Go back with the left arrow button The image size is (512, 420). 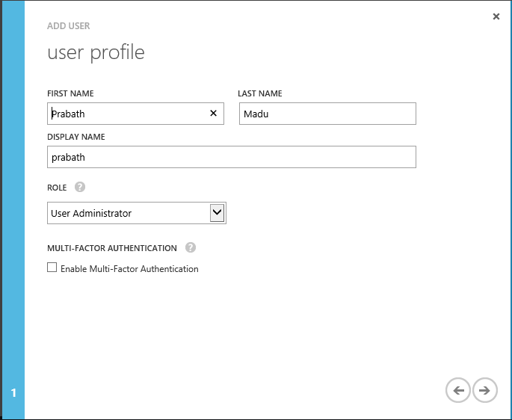point(457,389)
